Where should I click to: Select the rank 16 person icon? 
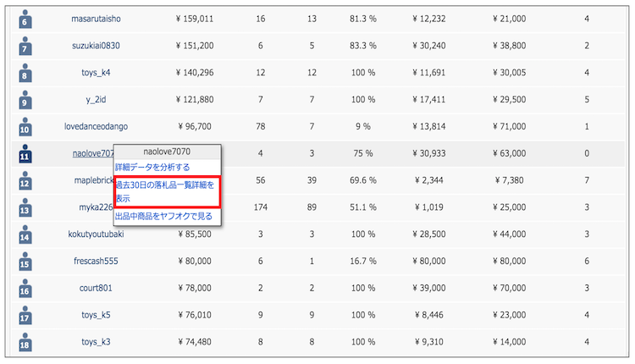coord(25,289)
